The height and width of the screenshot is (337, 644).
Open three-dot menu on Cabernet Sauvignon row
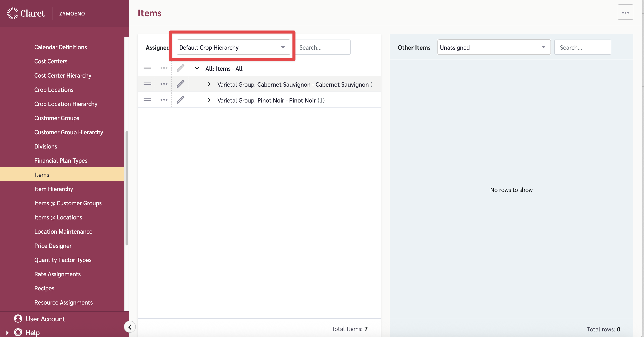click(164, 84)
